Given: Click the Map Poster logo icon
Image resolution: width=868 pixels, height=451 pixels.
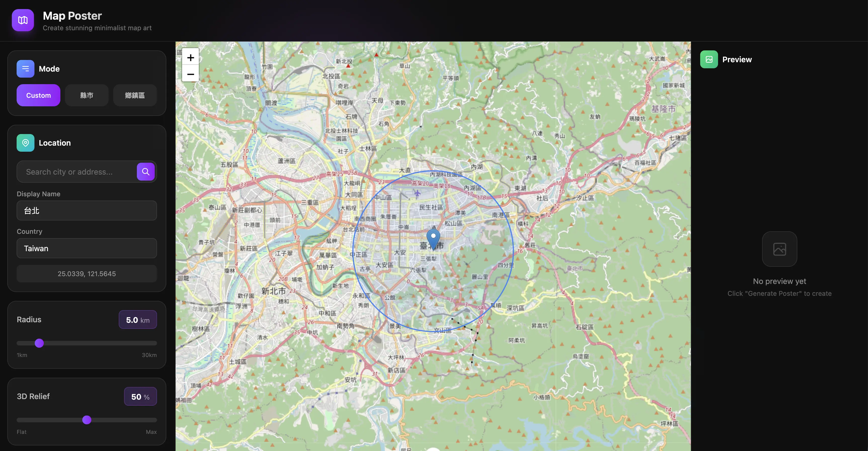Looking at the screenshot, I should (x=23, y=20).
